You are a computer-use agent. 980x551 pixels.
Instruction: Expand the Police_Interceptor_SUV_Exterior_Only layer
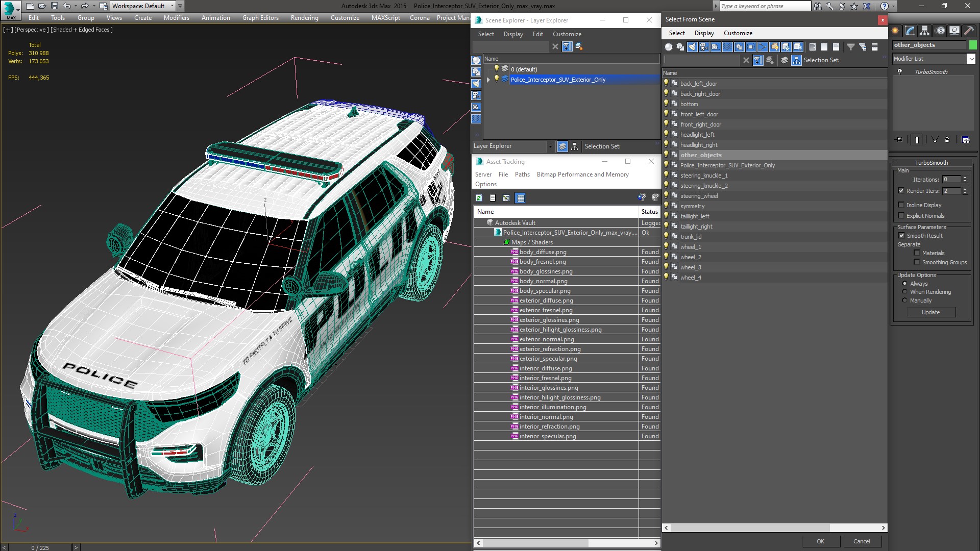(488, 80)
